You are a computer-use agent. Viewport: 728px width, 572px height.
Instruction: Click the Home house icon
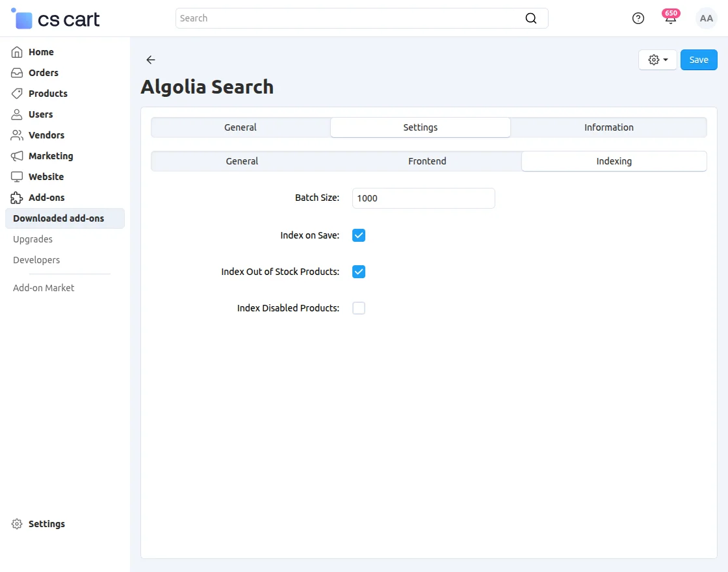click(x=17, y=52)
